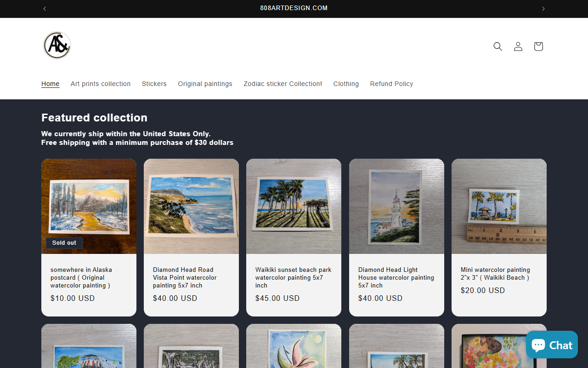Click the Sold out badge
This screenshot has width=588, height=368.
64,243
